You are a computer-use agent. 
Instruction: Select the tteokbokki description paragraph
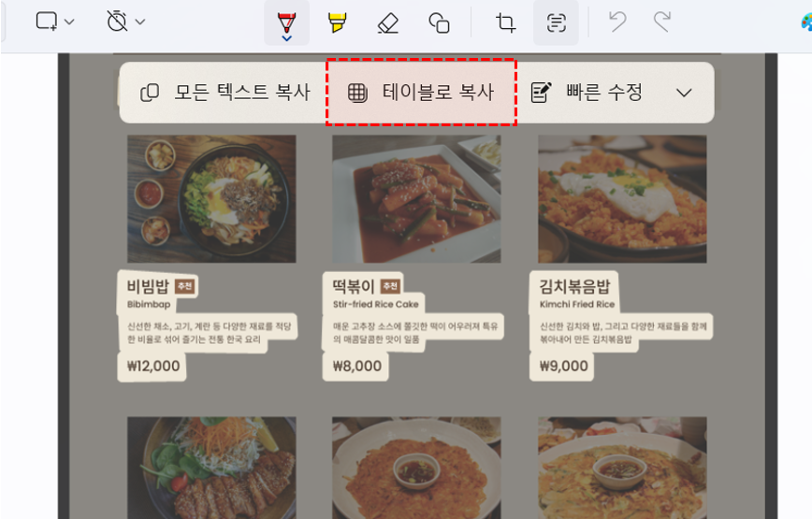tap(415, 333)
